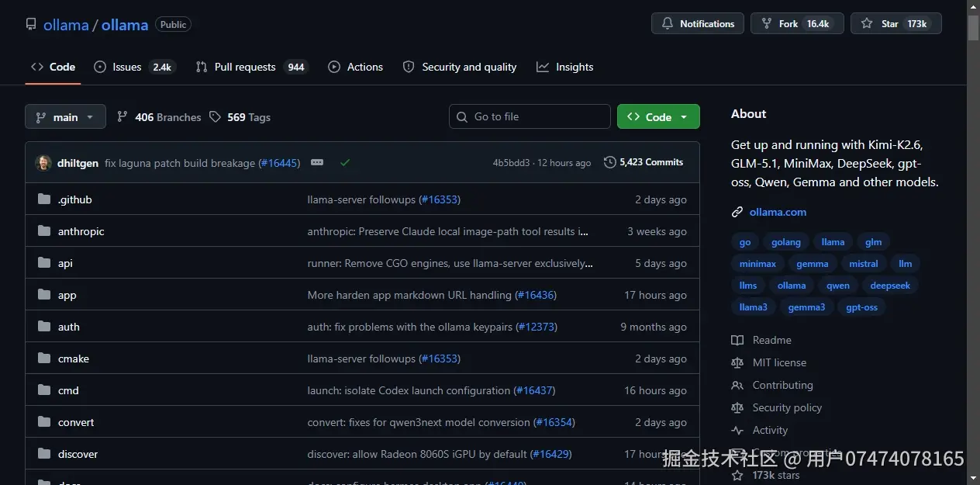The height and width of the screenshot is (485, 980).
Task: Click the Readme book icon
Action: (x=737, y=340)
